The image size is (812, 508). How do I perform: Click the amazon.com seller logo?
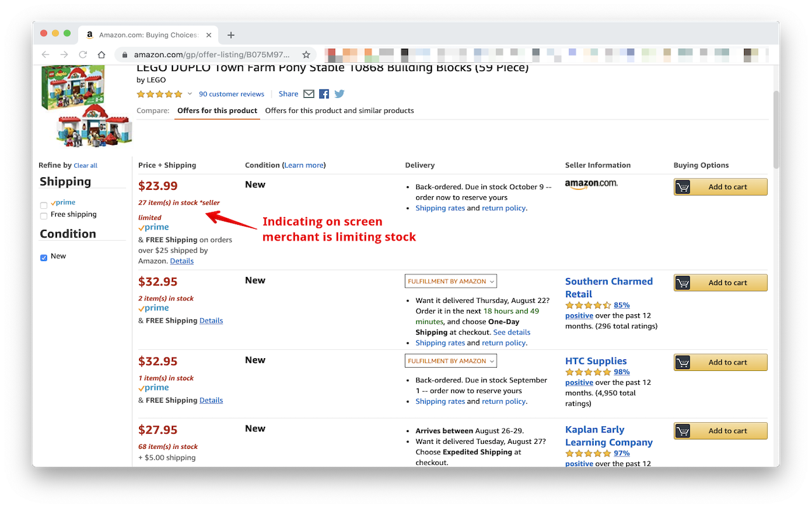pyautogui.click(x=591, y=184)
